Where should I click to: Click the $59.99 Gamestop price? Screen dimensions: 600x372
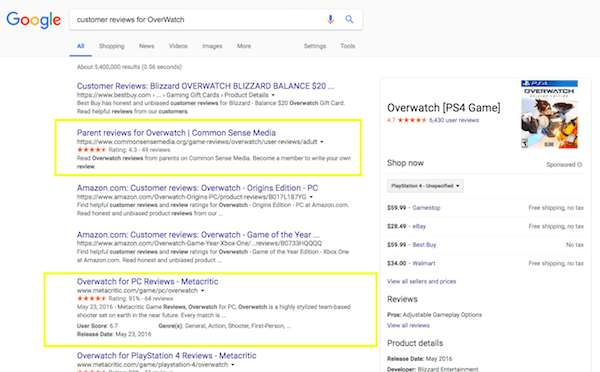[x=396, y=208]
